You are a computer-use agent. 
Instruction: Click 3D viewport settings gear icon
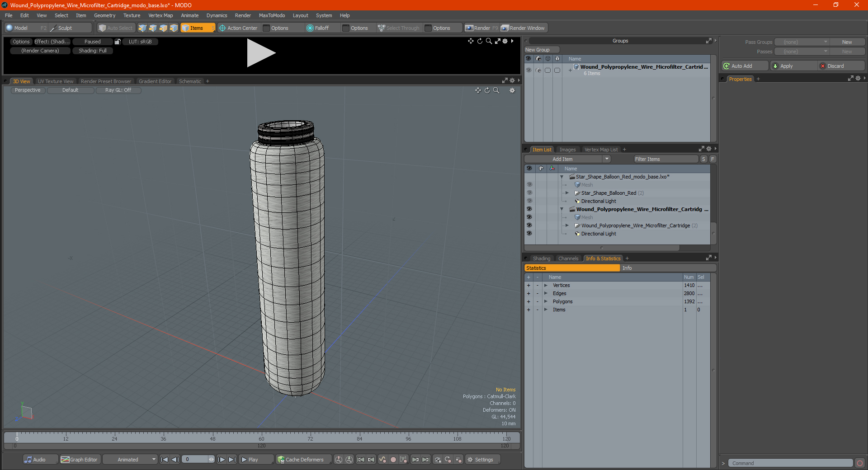(x=512, y=90)
